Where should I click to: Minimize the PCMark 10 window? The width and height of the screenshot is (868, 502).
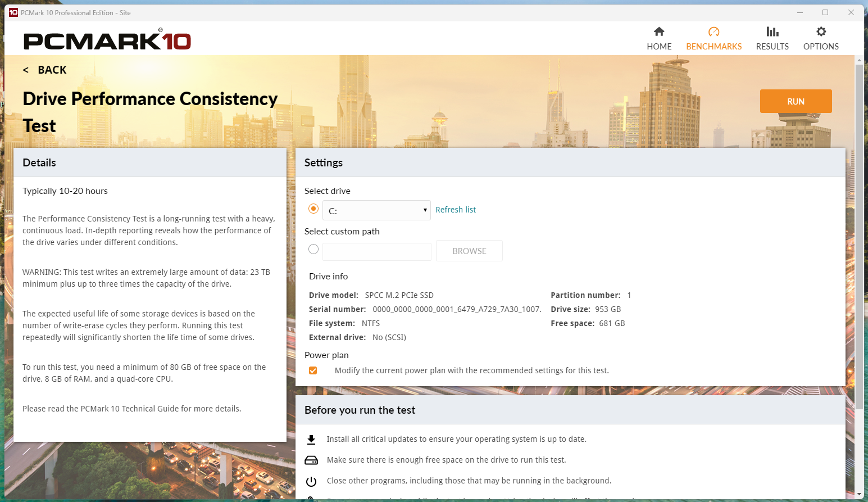point(799,12)
